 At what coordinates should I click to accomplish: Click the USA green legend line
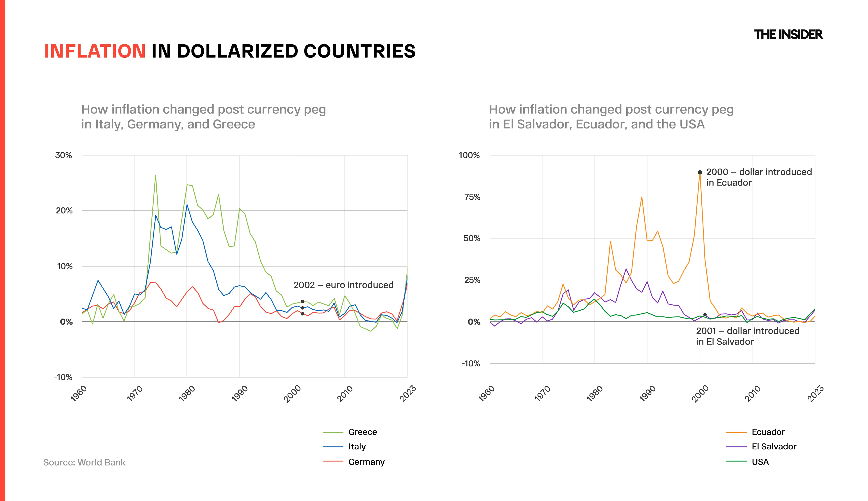pyautogui.click(x=736, y=461)
